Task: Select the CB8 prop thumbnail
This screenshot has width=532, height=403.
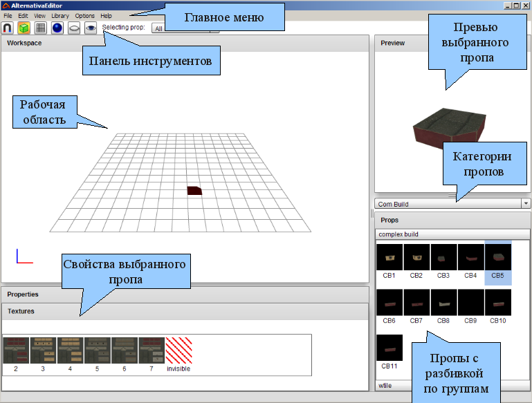Action: (443, 303)
